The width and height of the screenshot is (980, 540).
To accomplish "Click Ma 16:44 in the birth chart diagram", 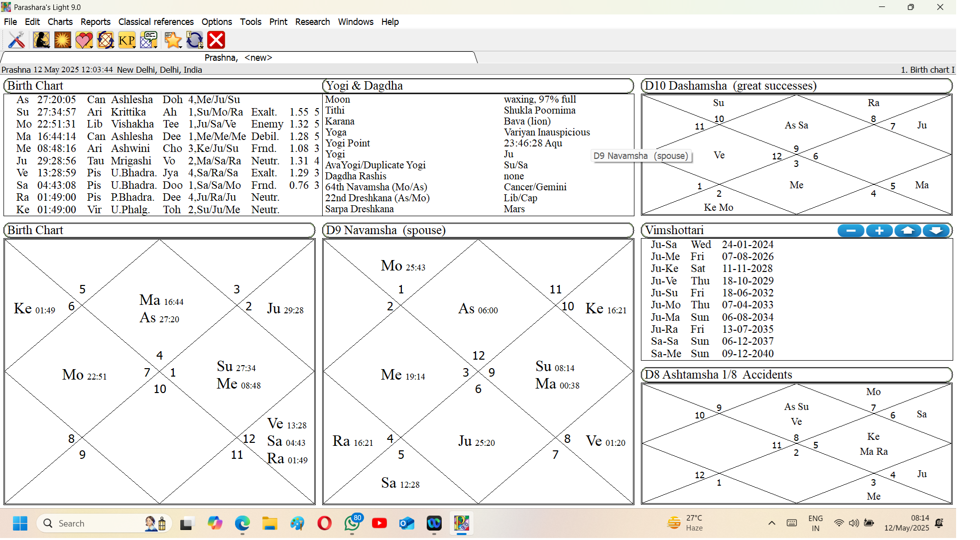I will 161,300.
